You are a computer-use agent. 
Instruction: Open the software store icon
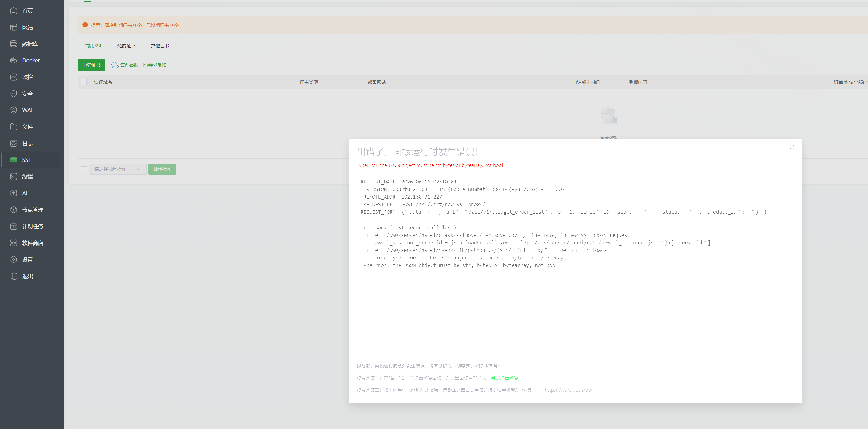click(x=14, y=243)
